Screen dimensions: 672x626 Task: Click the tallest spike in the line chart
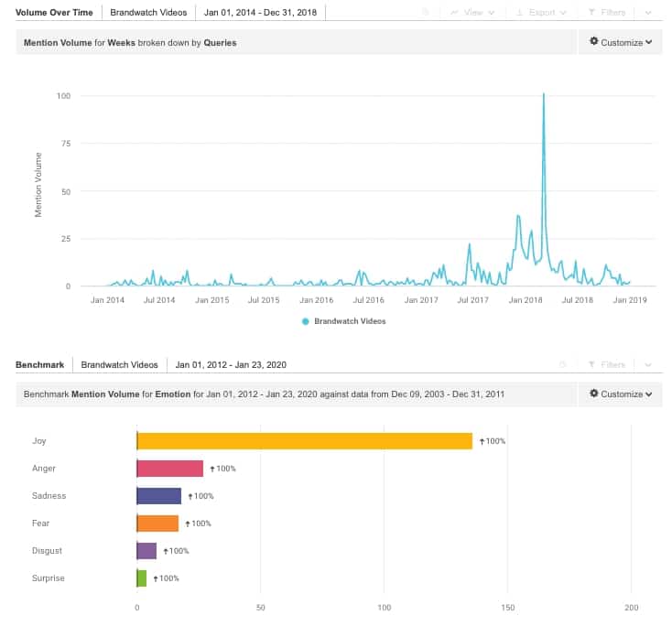(x=544, y=95)
